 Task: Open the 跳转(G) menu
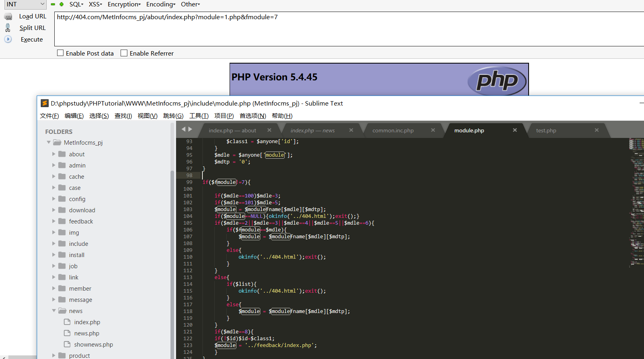[x=173, y=116]
